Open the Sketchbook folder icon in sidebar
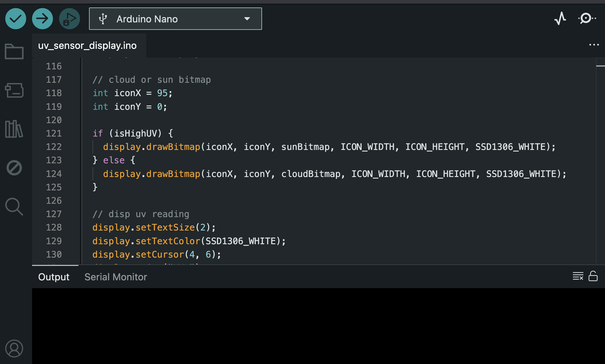Screen dimensions: 605x364 14,51
